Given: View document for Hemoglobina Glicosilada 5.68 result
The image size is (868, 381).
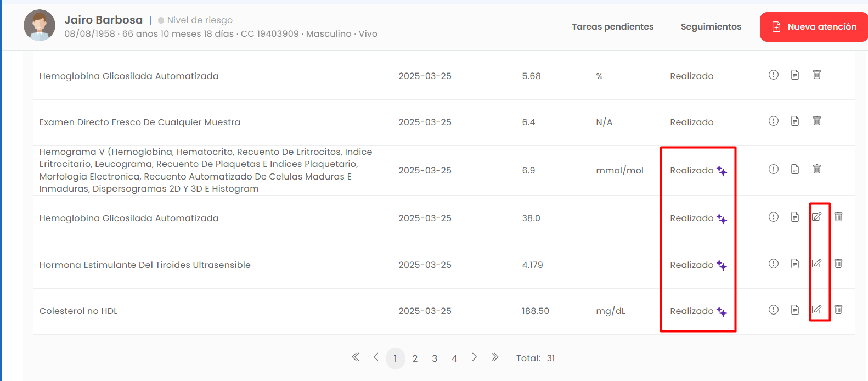Looking at the screenshot, I should pos(795,75).
